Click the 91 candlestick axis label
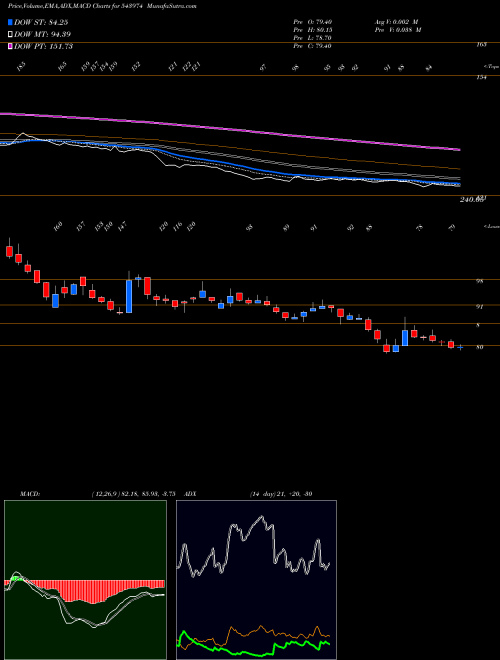 click(479, 307)
